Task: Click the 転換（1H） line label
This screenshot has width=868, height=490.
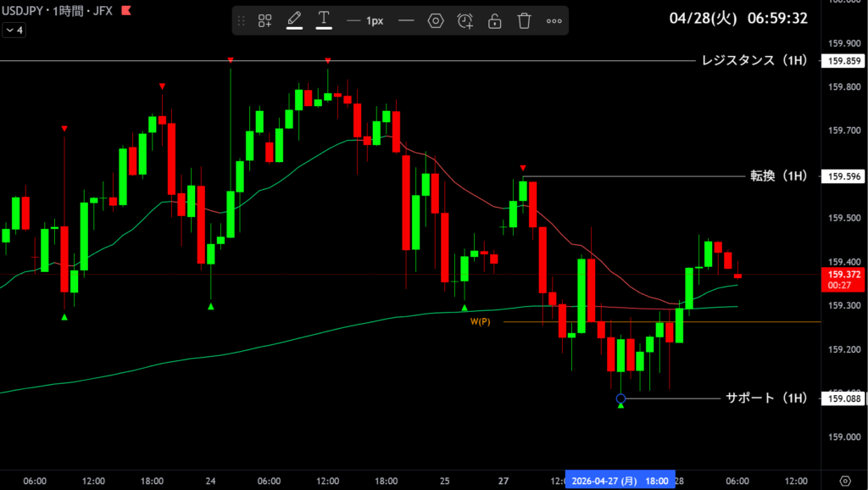Action: [778, 176]
